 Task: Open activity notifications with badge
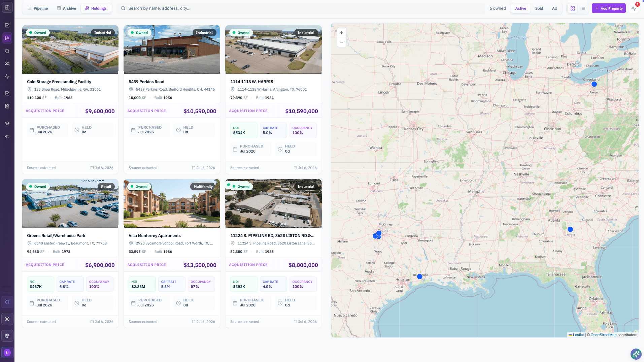[634, 8]
